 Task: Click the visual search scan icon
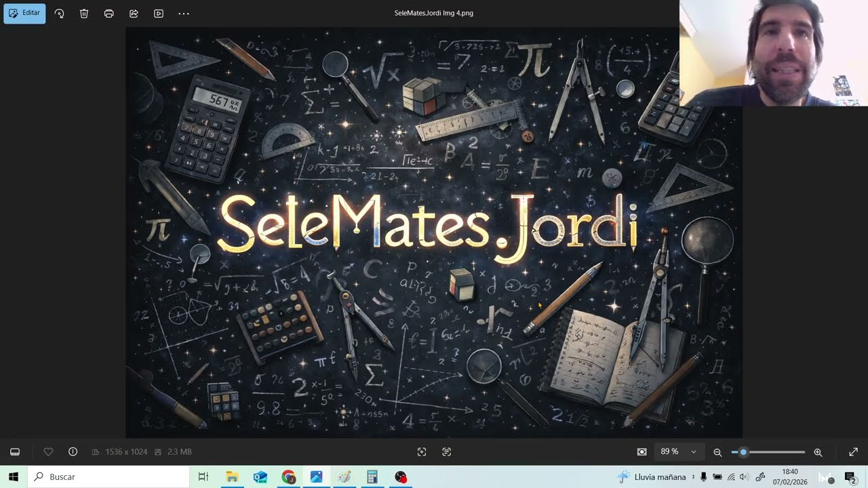point(422,452)
